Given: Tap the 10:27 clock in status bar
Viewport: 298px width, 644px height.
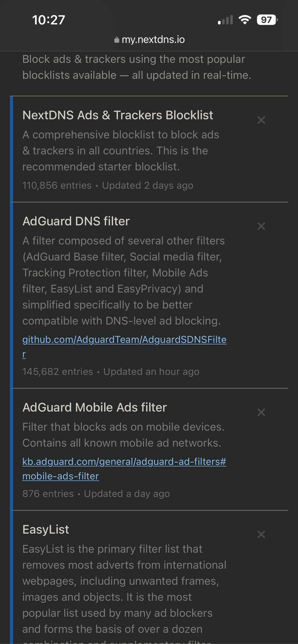Looking at the screenshot, I should point(49,20).
